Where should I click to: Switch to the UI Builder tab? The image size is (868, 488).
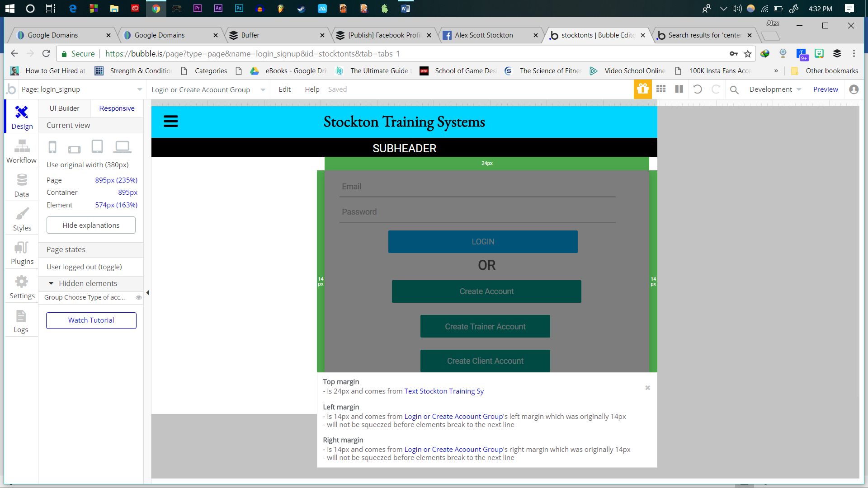64,108
